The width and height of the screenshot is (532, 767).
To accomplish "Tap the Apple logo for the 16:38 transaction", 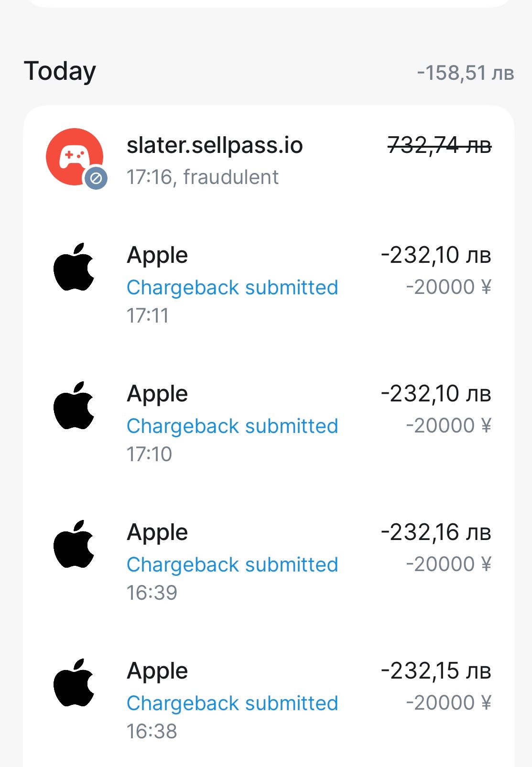I will (x=74, y=682).
